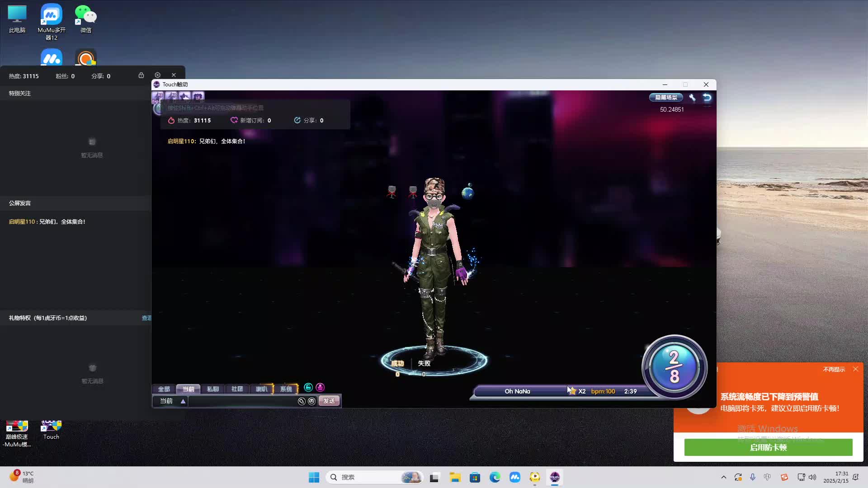Click the chat message input field

242,401
